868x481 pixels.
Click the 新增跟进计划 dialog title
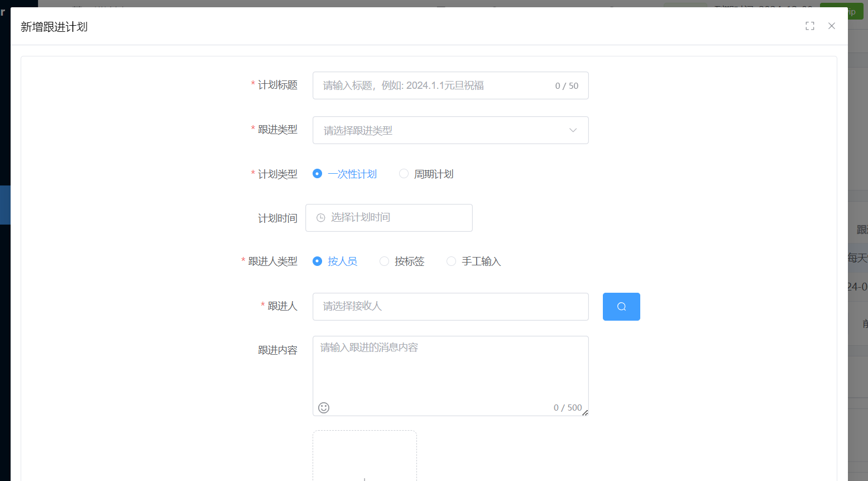point(54,26)
